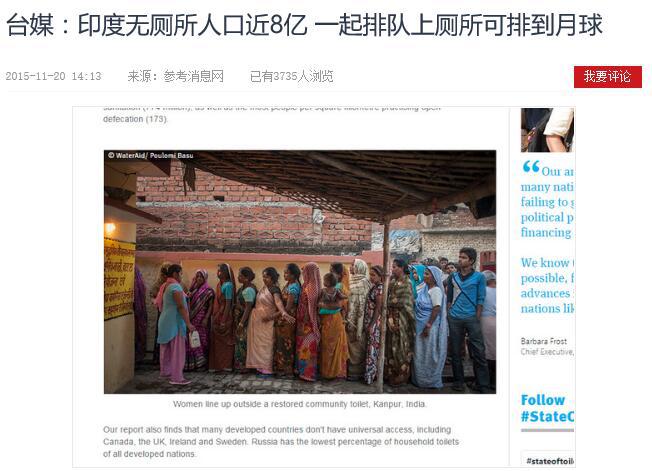Click the Follow #State heading in sidebar

point(547,408)
